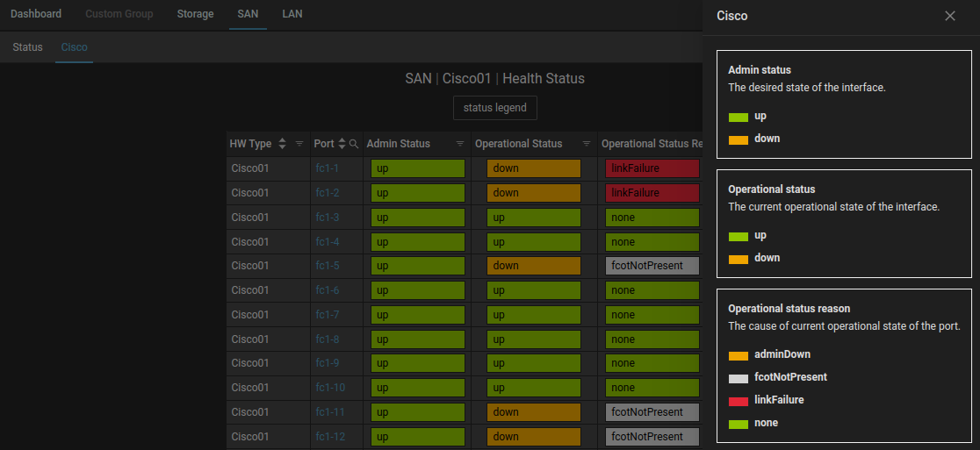
Task: Click the fc1-12 port link
Action: (x=331, y=437)
